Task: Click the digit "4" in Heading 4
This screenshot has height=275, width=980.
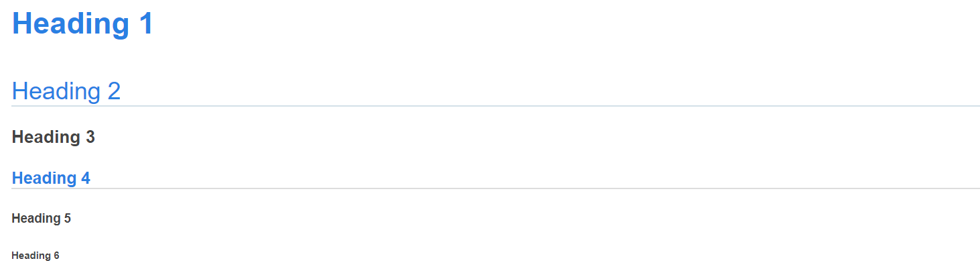Action: coord(85,178)
